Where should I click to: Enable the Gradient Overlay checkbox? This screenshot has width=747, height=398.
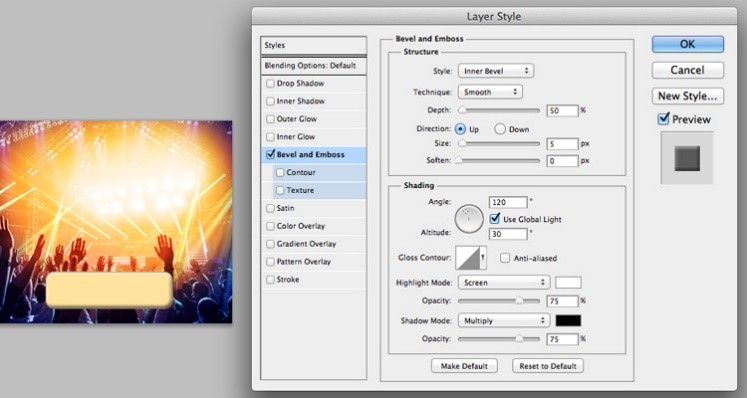tap(270, 244)
